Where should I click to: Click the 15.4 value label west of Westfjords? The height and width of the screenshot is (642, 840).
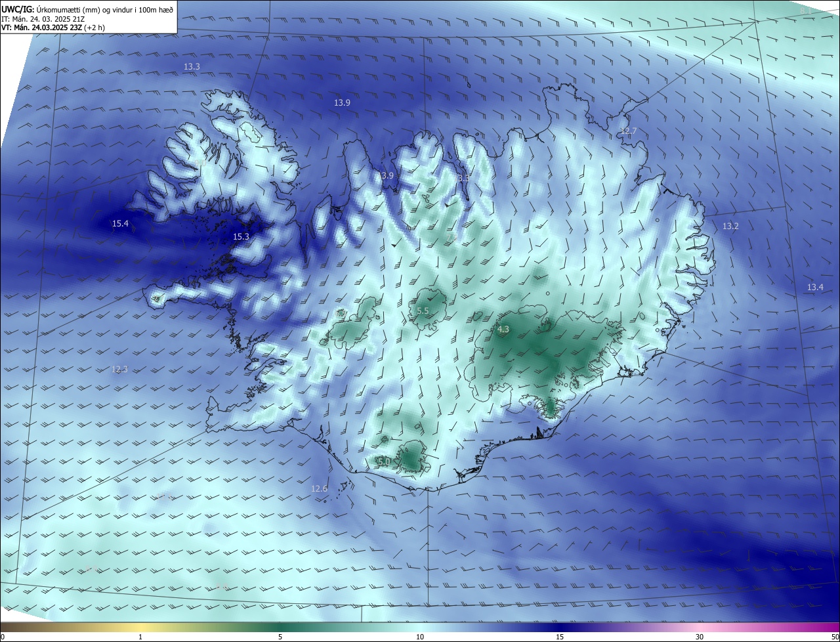(x=120, y=224)
